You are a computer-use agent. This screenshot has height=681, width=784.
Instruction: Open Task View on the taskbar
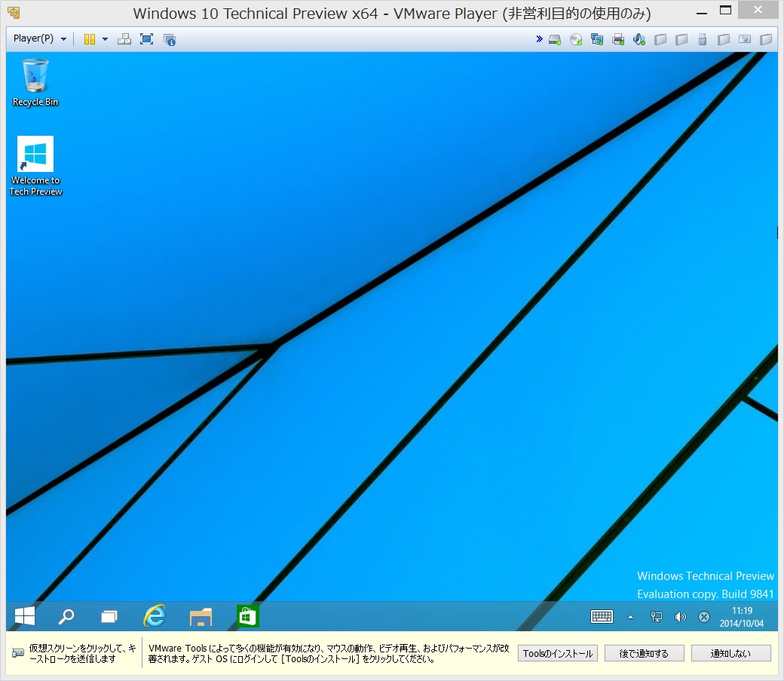(x=109, y=616)
